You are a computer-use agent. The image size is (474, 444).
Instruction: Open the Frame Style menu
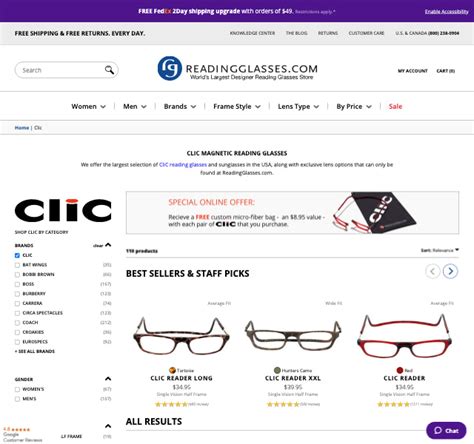pos(237,106)
